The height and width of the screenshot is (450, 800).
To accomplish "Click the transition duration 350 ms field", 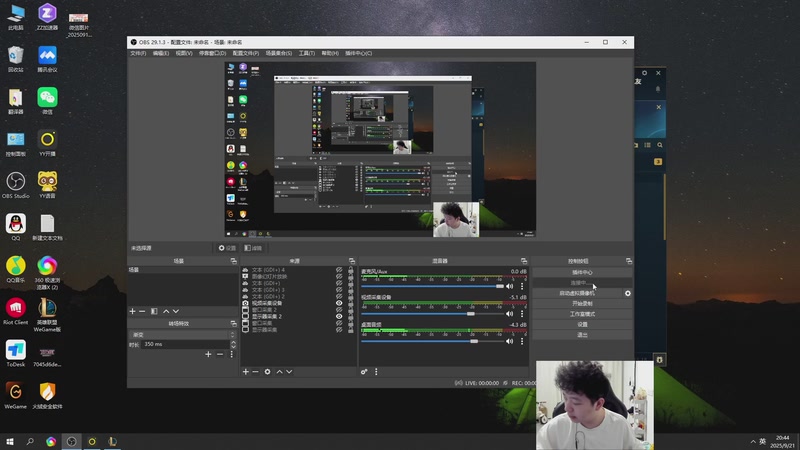I will [186, 344].
